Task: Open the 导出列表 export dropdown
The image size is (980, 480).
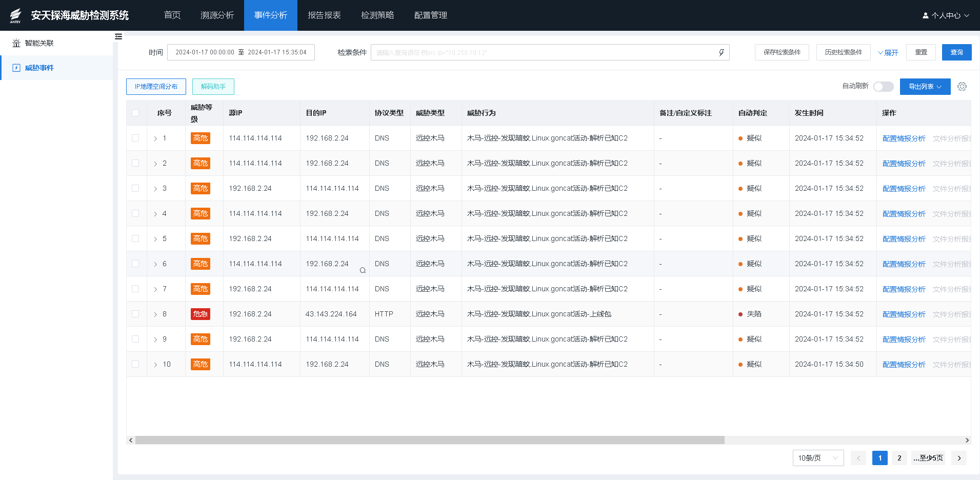Action: click(x=925, y=87)
